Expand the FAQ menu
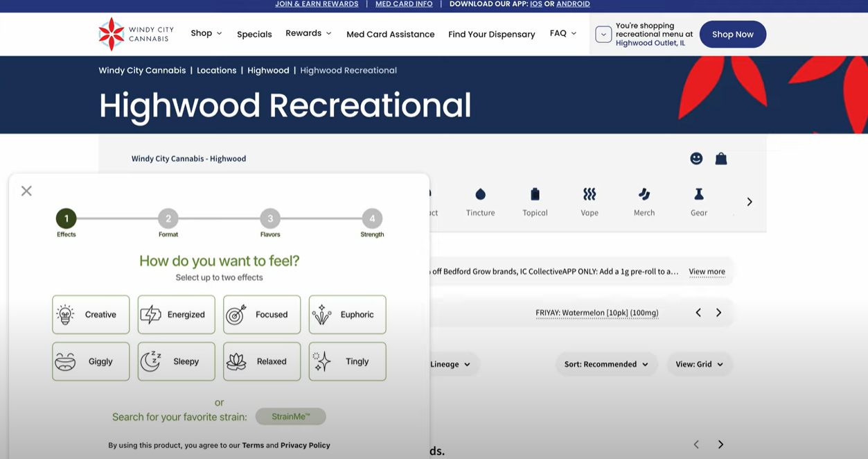This screenshot has width=868, height=459. coord(563,33)
